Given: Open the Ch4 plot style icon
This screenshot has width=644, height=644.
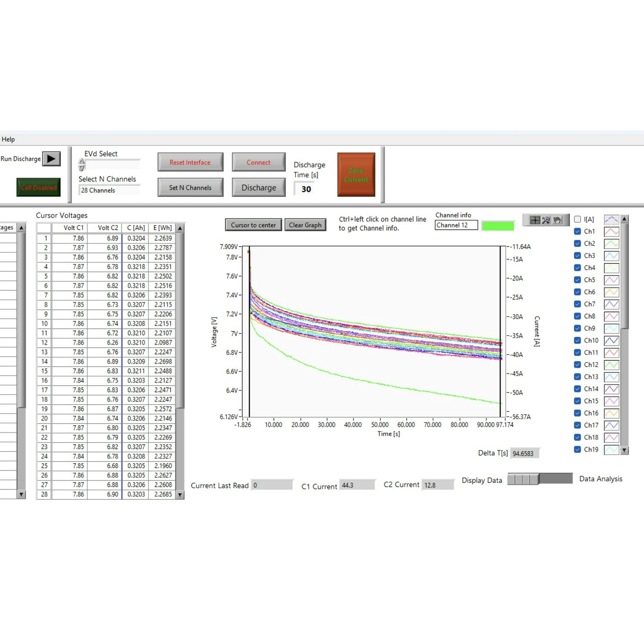Looking at the screenshot, I should pos(611,268).
